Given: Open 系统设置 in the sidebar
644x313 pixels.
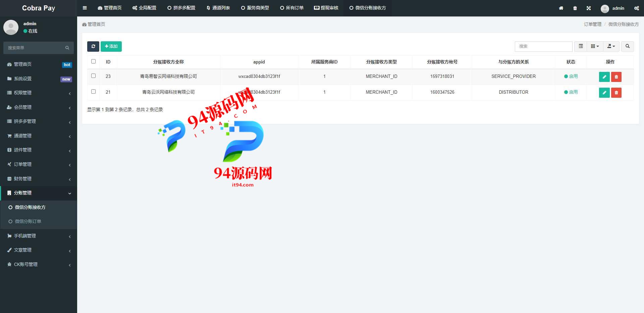Looking at the screenshot, I should pos(39,79).
